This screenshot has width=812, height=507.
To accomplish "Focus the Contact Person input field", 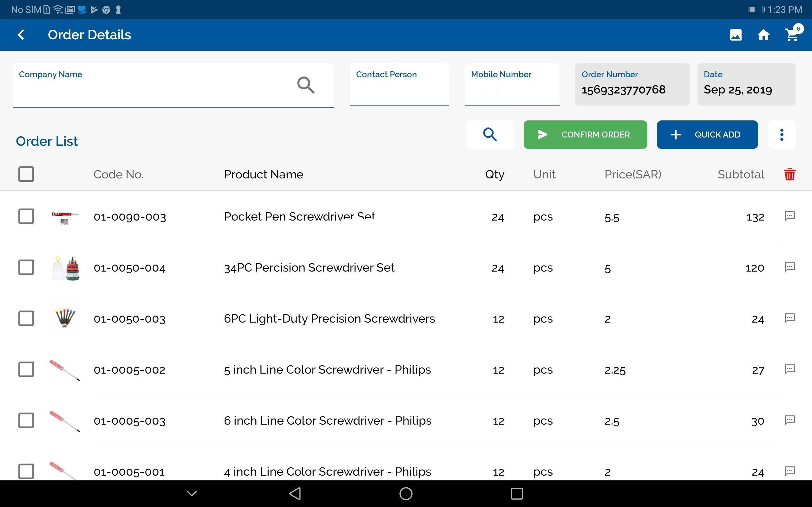I will pyautogui.click(x=399, y=90).
